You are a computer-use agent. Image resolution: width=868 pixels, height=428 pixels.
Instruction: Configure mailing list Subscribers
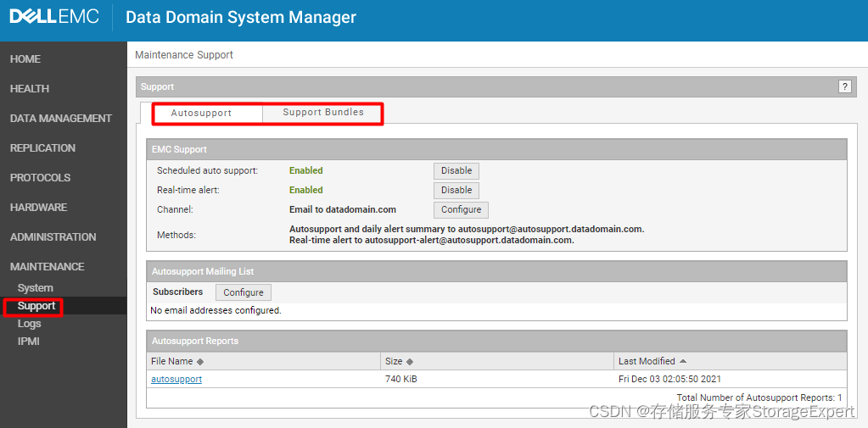(244, 292)
